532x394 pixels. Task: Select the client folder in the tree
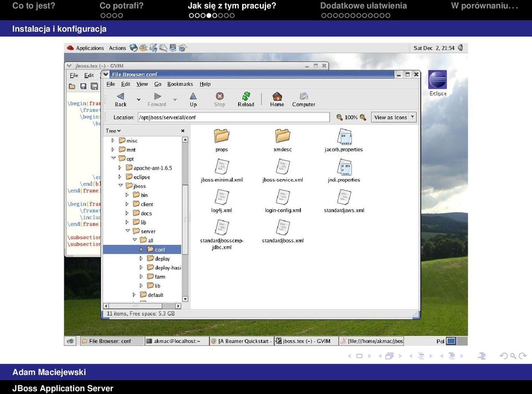click(143, 204)
